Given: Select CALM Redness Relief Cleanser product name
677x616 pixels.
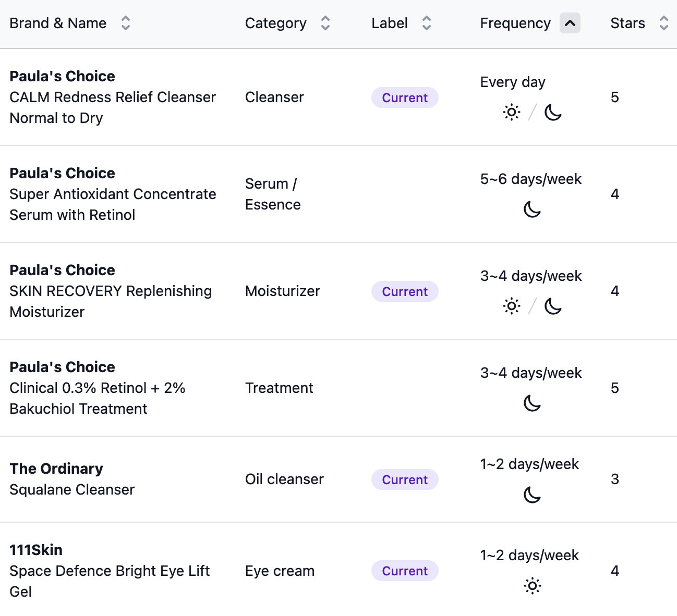Looking at the screenshot, I should coord(113,107).
